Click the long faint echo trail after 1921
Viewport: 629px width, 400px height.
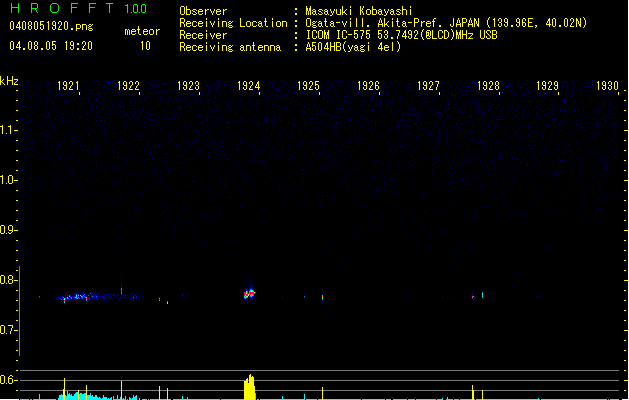click(99, 297)
